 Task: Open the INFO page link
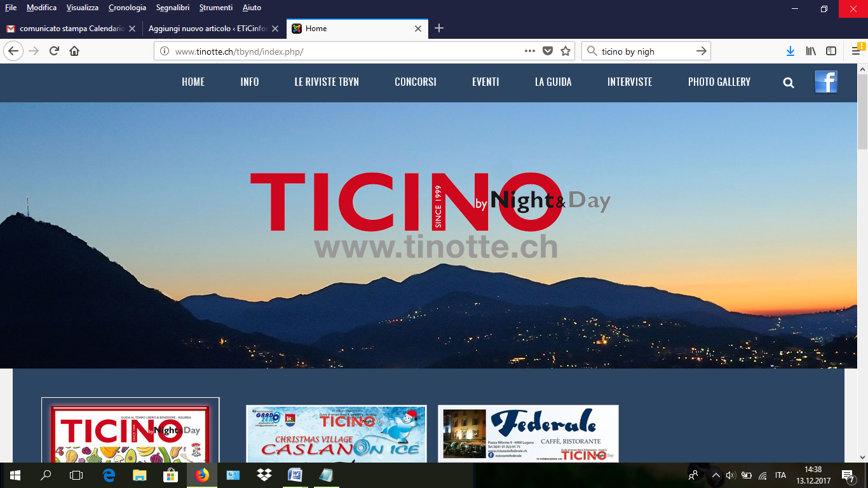(x=250, y=82)
